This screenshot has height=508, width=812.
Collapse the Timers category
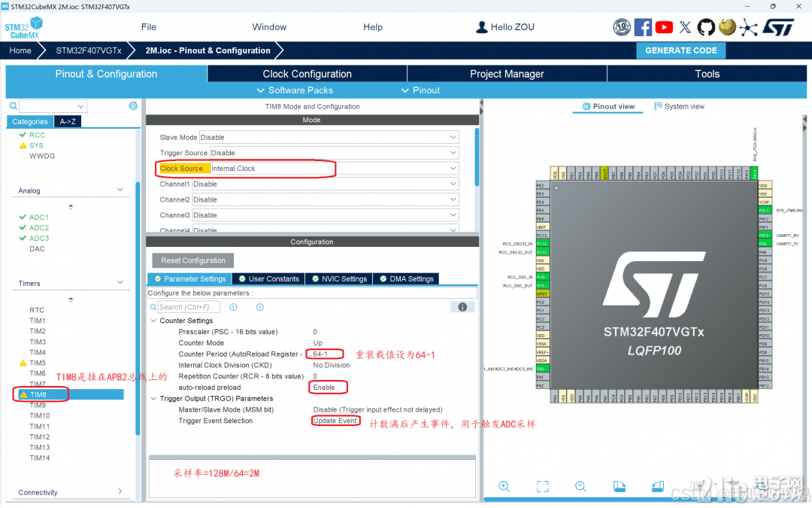[x=120, y=282]
